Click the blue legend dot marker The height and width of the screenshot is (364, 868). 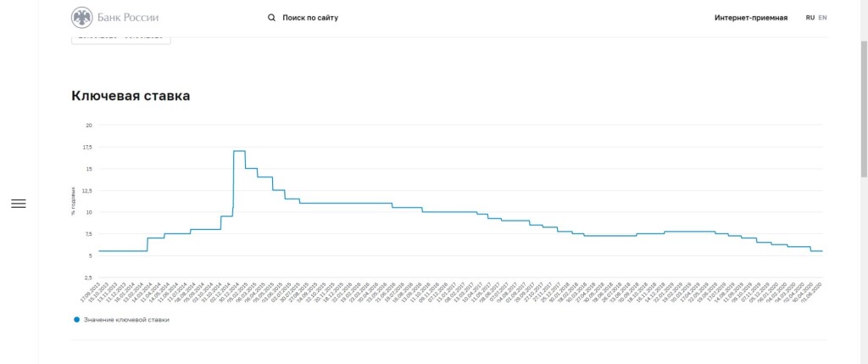coord(76,319)
